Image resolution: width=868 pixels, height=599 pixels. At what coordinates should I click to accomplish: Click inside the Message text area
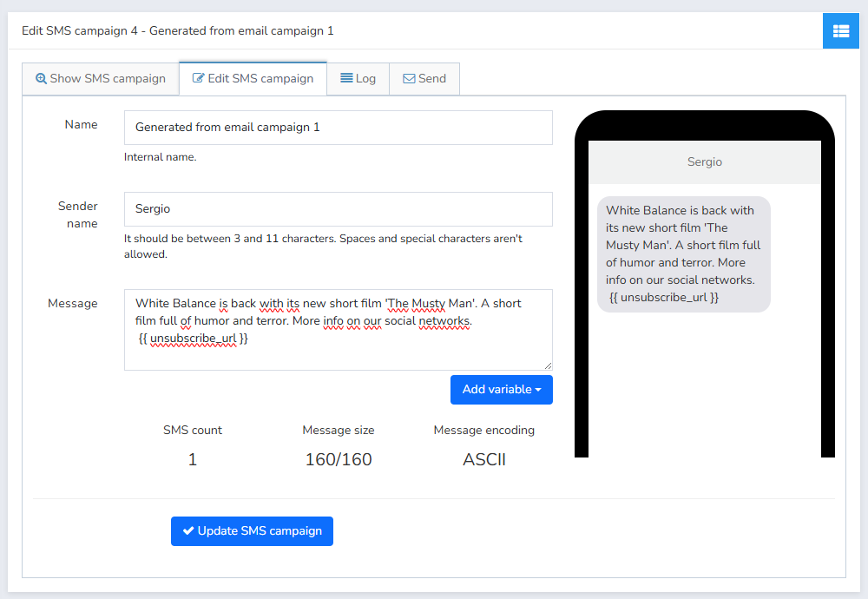click(x=339, y=330)
